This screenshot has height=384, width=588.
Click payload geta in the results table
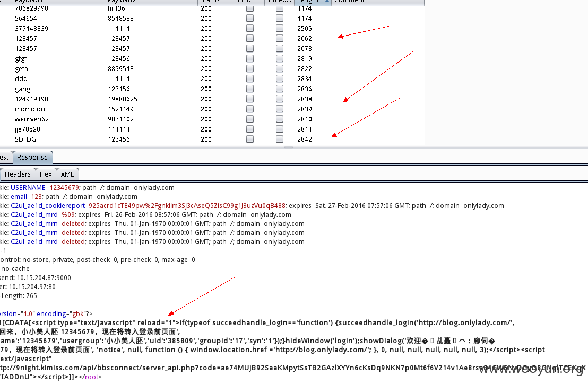pos(21,69)
